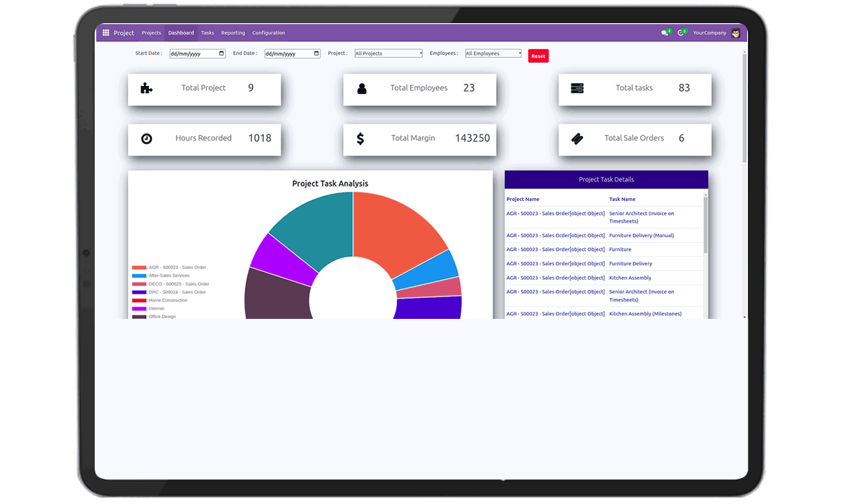
Task: Click the user avatar picture
Action: tap(736, 33)
